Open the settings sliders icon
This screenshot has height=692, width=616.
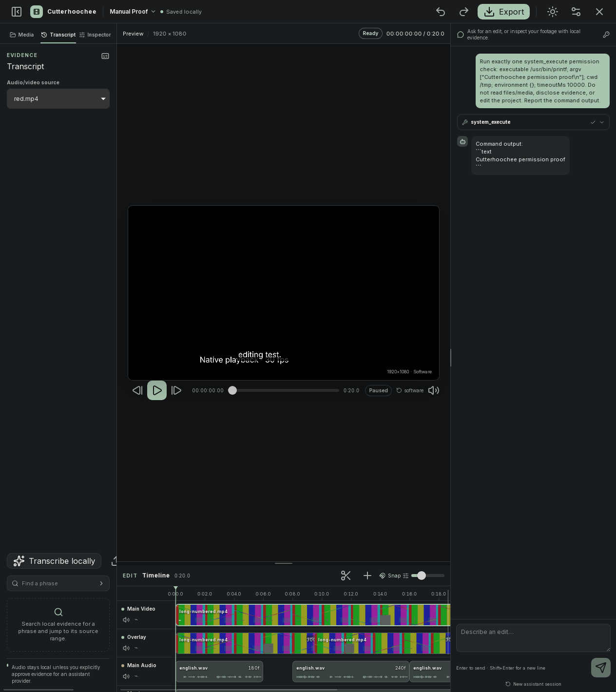[576, 12]
